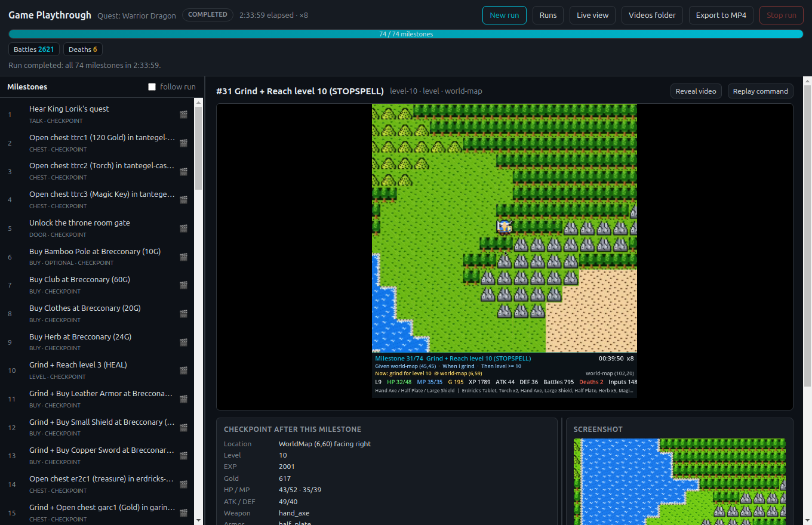Open clip icon for Buy Herb at Brecconary
The image size is (812, 525).
[x=183, y=342]
